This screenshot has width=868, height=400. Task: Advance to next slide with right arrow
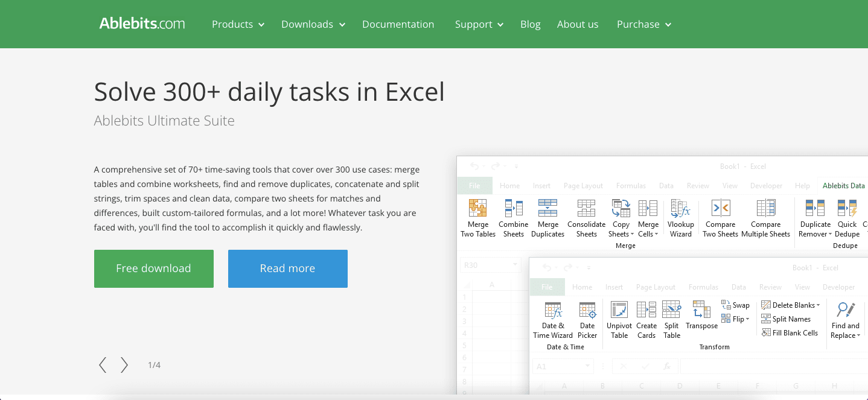124,365
